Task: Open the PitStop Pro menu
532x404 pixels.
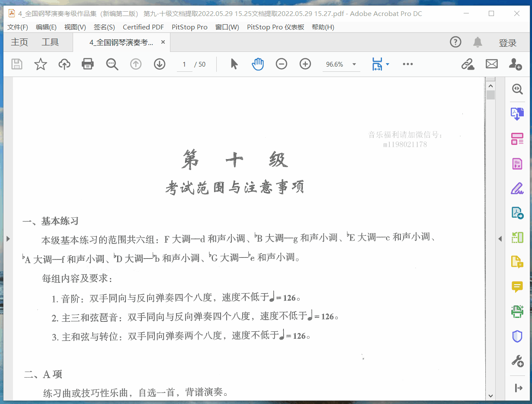Action: 189,27
